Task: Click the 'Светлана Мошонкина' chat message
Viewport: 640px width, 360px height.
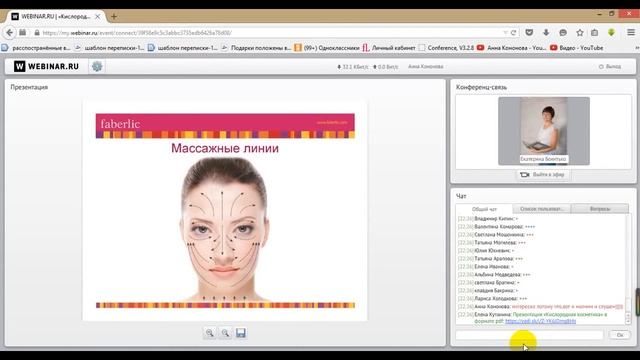Action: click(x=496, y=235)
